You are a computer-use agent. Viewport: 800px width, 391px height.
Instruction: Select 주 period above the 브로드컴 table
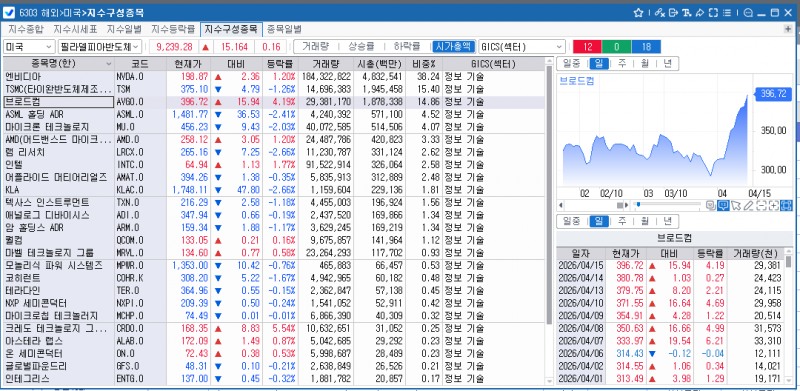(x=622, y=221)
